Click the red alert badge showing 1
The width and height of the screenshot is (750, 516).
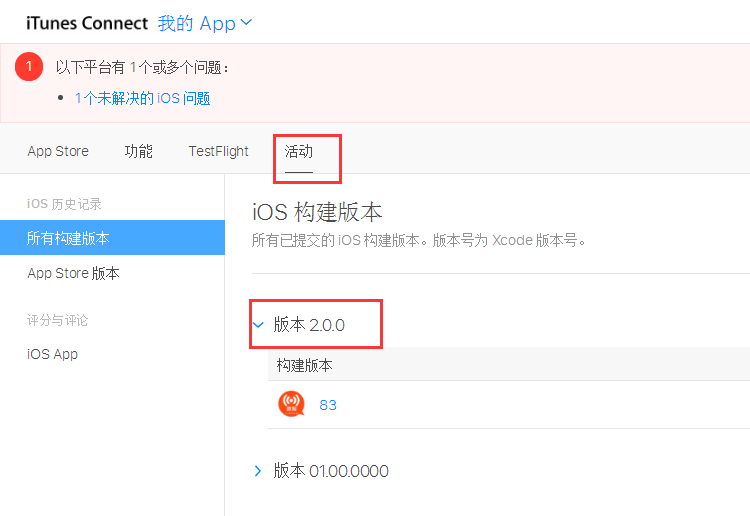click(x=29, y=66)
